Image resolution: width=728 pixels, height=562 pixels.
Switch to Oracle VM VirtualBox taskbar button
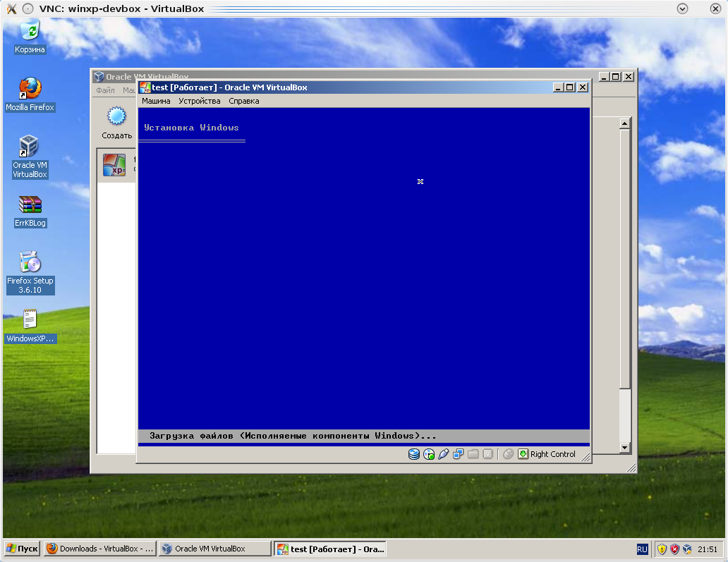pyautogui.click(x=215, y=549)
